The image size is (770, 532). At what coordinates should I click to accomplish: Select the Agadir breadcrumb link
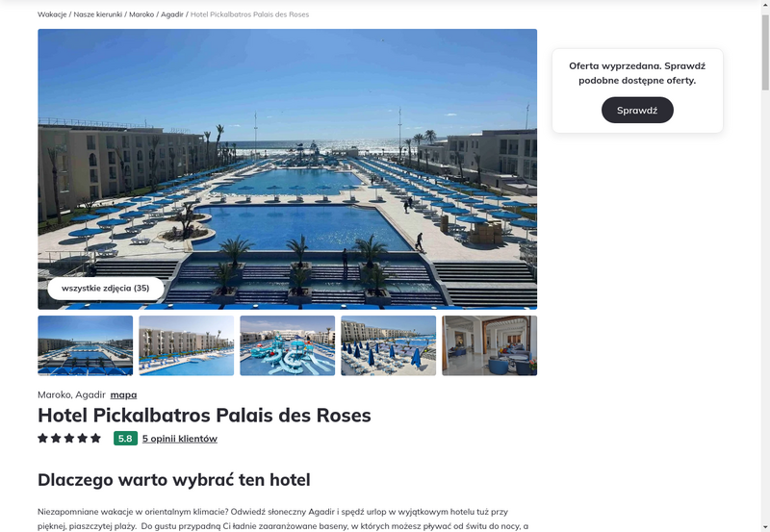172,14
